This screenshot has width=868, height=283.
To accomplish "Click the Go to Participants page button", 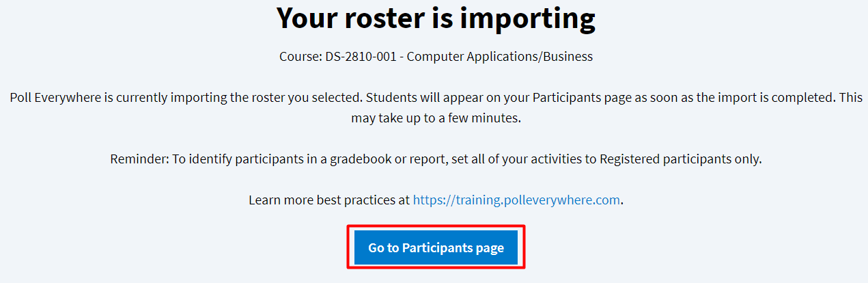I will click(x=436, y=247).
